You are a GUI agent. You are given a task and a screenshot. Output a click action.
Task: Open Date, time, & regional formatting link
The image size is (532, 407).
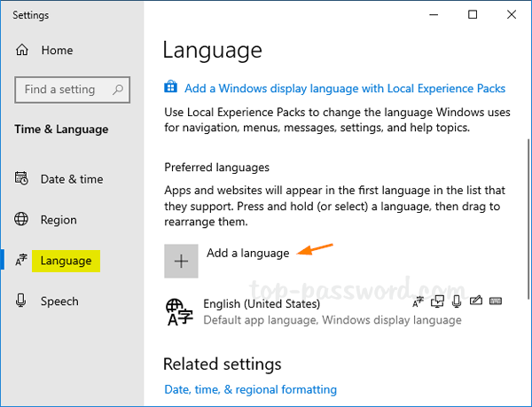pyautogui.click(x=250, y=389)
